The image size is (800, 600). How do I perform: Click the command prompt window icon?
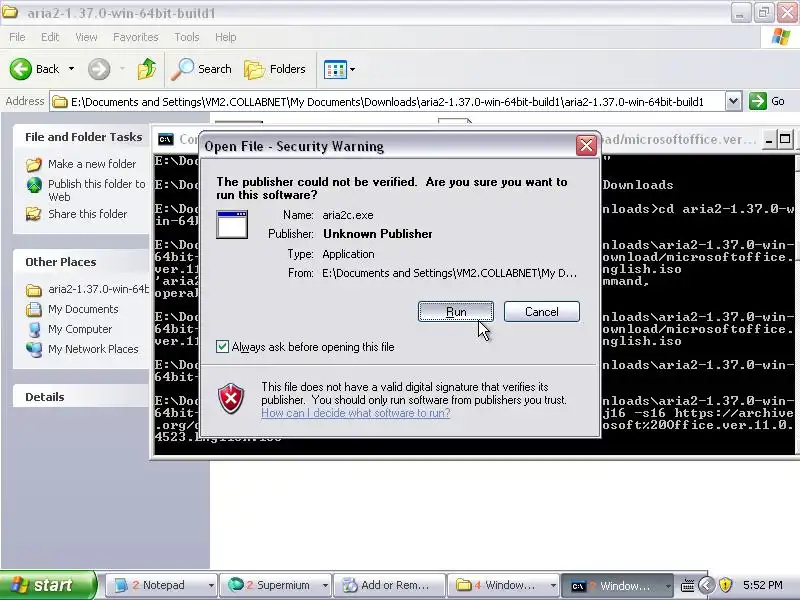[165, 139]
